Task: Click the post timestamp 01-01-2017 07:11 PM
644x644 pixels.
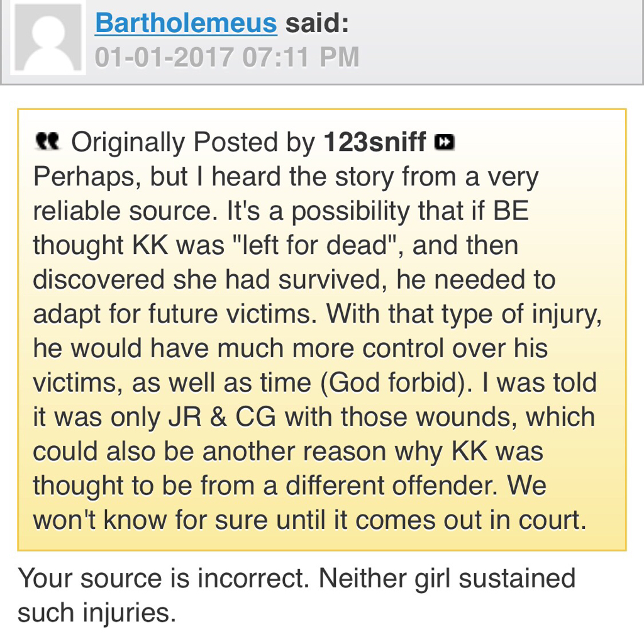Action: pos(227,57)
